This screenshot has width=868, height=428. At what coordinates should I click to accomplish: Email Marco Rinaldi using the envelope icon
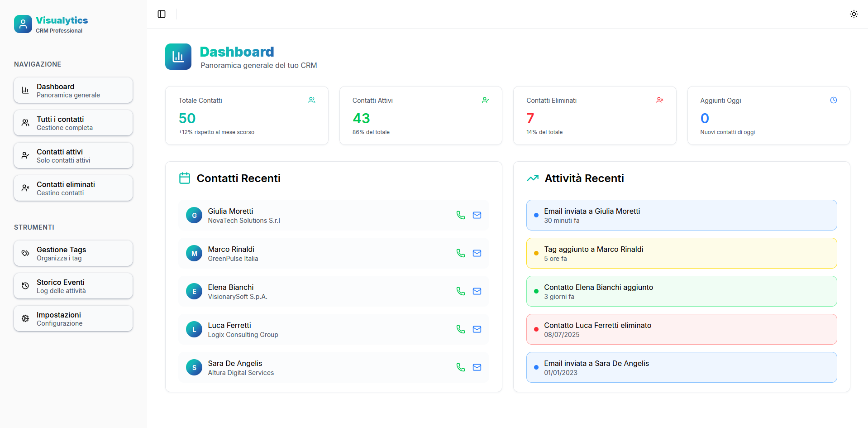pyautogui.click(x=477, y=253)
